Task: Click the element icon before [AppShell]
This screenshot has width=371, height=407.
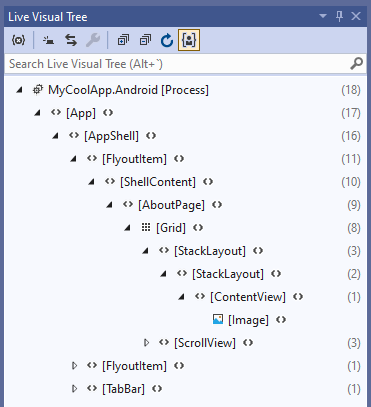Action: pyautogui.click(x=74, y=136)
